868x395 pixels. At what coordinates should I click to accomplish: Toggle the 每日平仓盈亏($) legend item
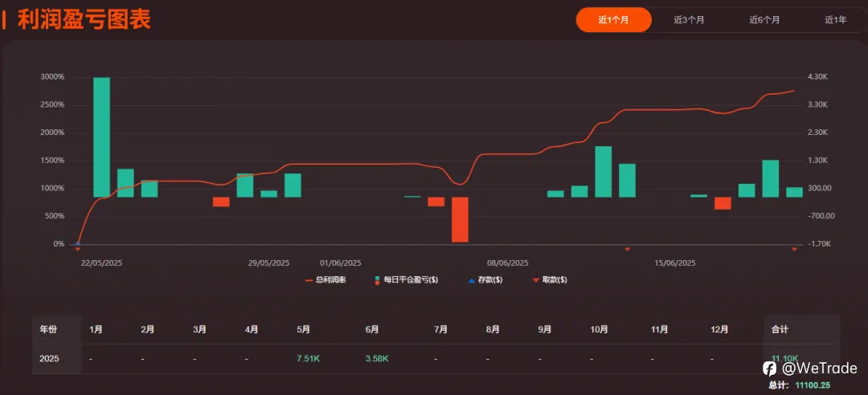tap(407, 280)
